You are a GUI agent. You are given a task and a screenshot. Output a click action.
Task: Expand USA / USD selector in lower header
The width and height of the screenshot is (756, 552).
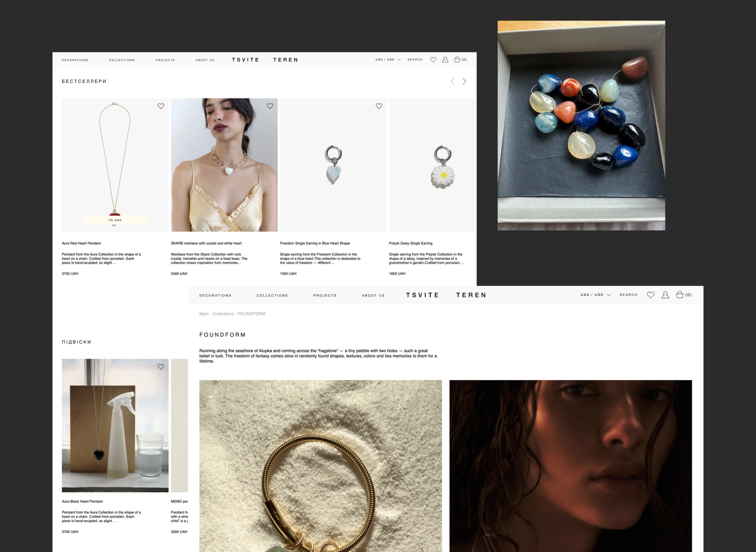pyautogui.click(x=596, y=295)
